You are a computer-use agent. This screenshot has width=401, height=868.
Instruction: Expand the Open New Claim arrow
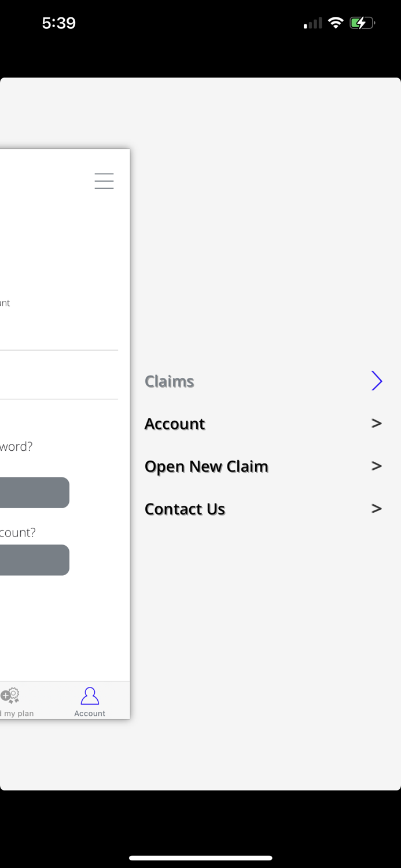[377, 466]
